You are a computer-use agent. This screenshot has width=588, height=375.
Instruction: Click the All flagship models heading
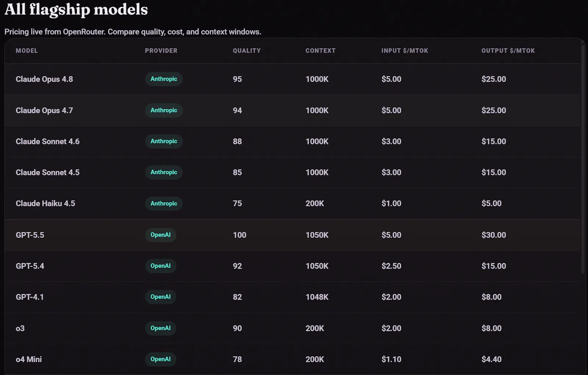76,10
